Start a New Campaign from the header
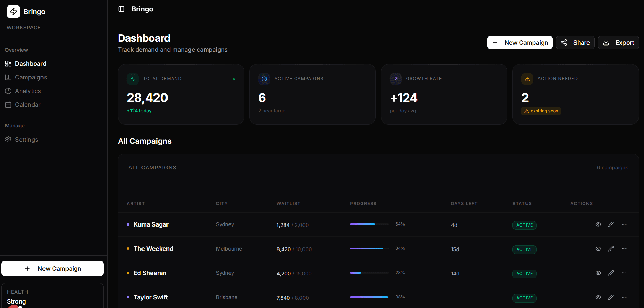This screenshot has height=308, width=644. (520, 42)
